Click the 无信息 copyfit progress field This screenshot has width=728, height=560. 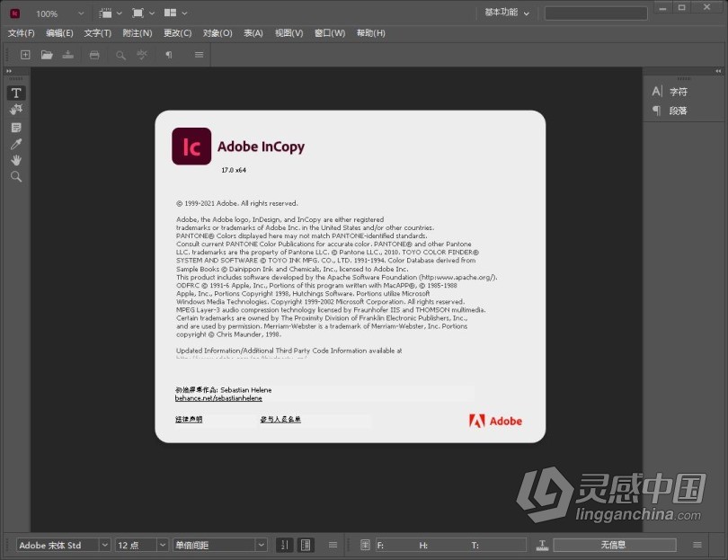tap(614, 545)
